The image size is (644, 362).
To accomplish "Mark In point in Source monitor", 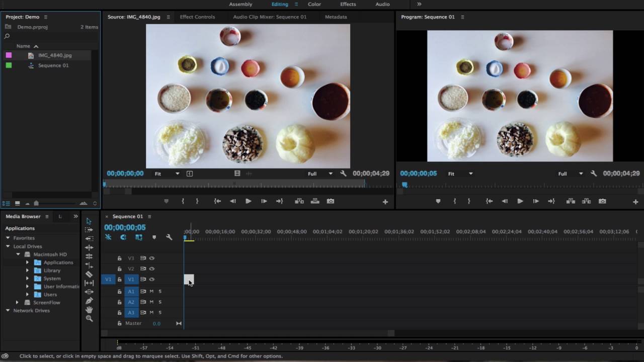I will tap(183, 201).
